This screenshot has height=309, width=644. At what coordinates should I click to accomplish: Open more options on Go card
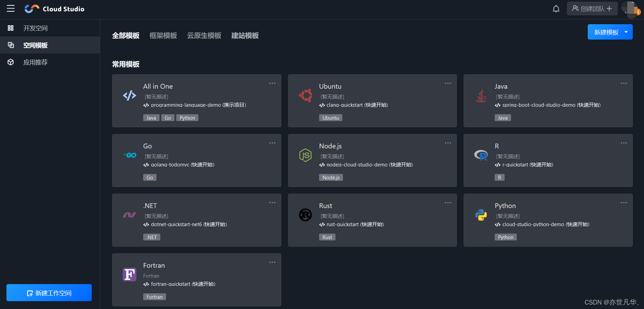272,143
